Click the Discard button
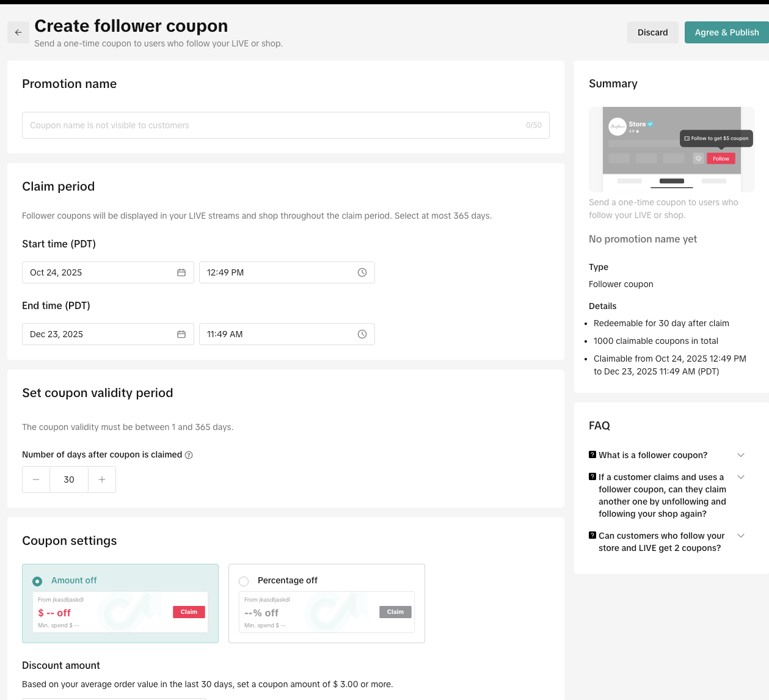769x700 pixels. click(652, 32)
